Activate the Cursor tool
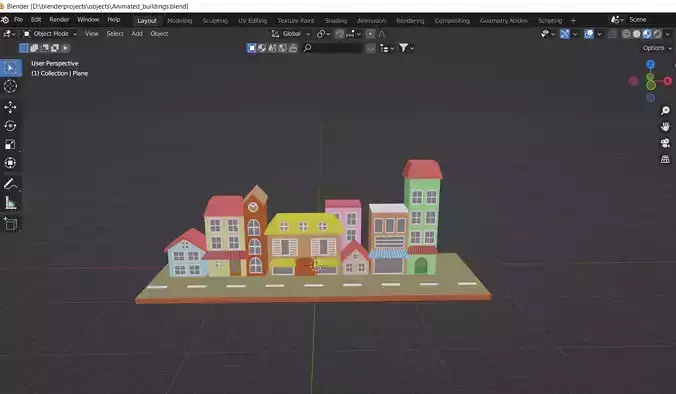Image resolution: width=676 pixels, height=394 pixels. pos(10,86)
